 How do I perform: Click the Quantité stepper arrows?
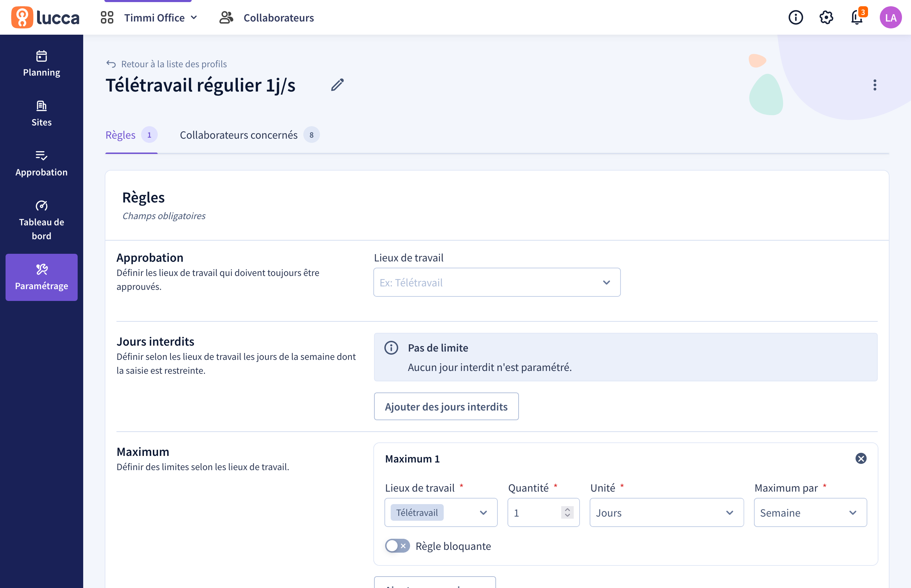point(567,512)
